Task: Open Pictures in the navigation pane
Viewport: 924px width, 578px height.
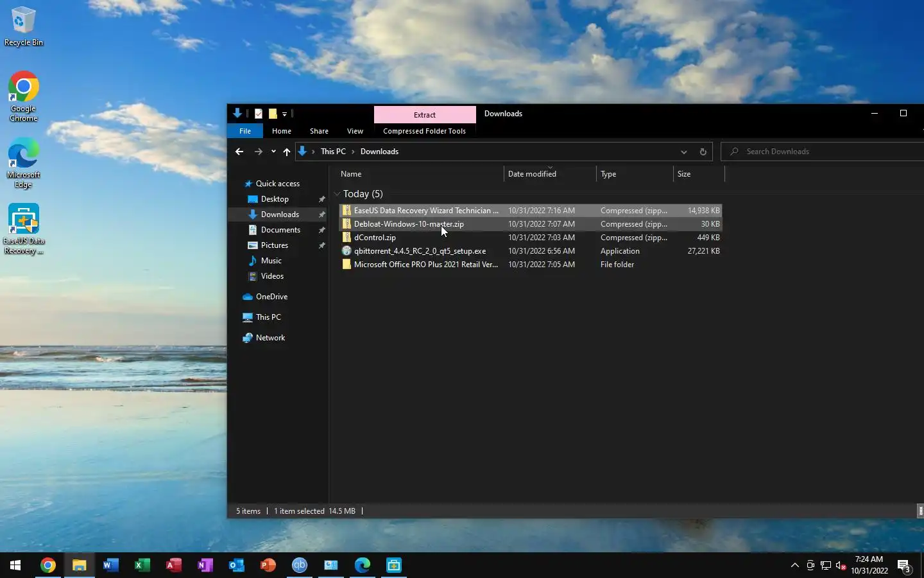Action: click(275, 245)
